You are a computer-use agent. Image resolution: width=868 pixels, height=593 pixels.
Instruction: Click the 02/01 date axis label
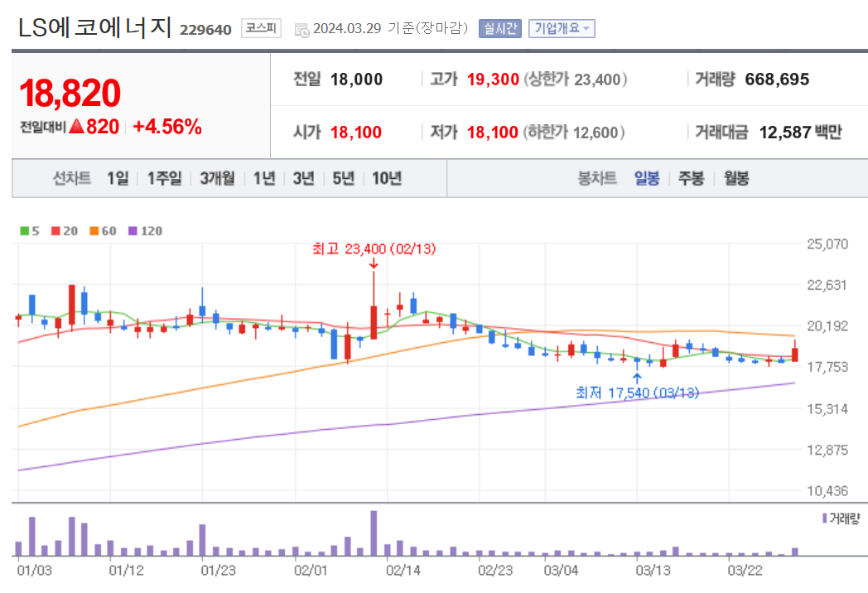pyautogui.click(x=311, y=571)
